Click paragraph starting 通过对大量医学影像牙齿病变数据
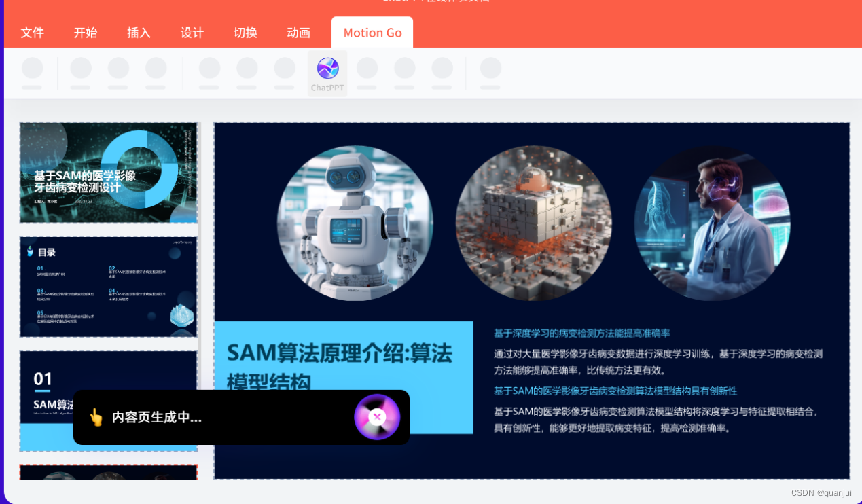The width and height of the screenshot is (862, 504). pyautogui.click(x=658, y=362)
